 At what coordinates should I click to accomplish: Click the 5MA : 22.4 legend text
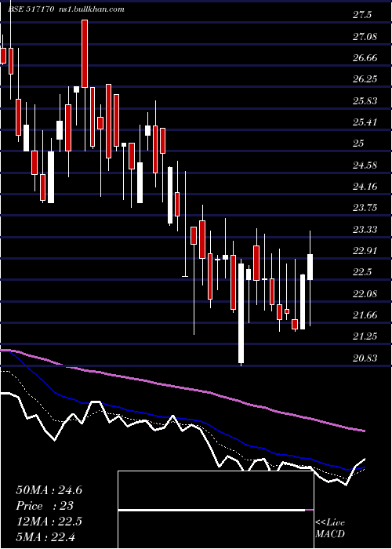click(45, 536)
